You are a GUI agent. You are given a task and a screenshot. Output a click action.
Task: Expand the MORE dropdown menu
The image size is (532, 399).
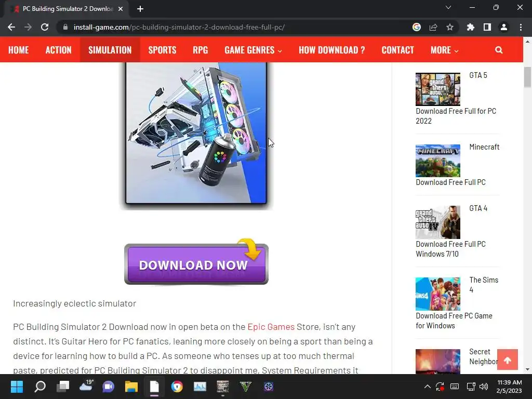pyautogui.click(x=445, y=50)
